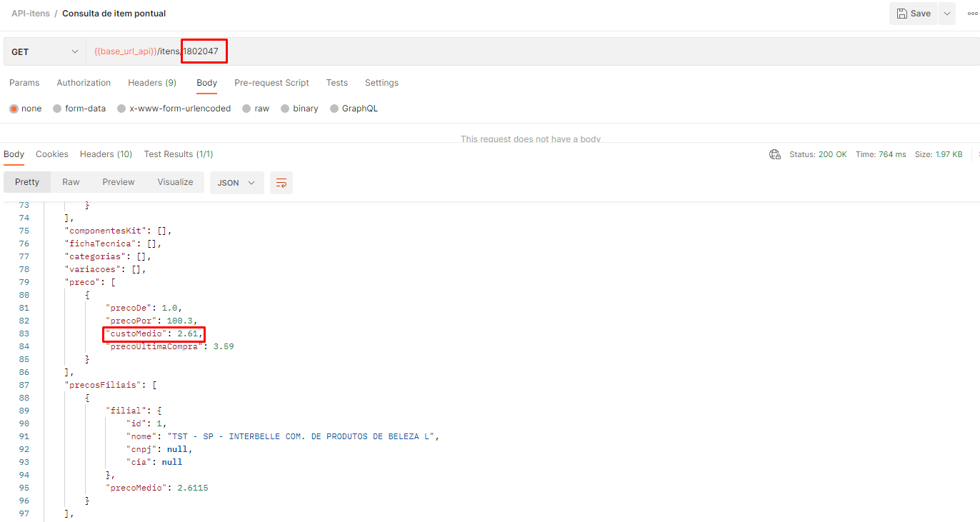Click the Time: 764 ms text

[x=881, y=154]
